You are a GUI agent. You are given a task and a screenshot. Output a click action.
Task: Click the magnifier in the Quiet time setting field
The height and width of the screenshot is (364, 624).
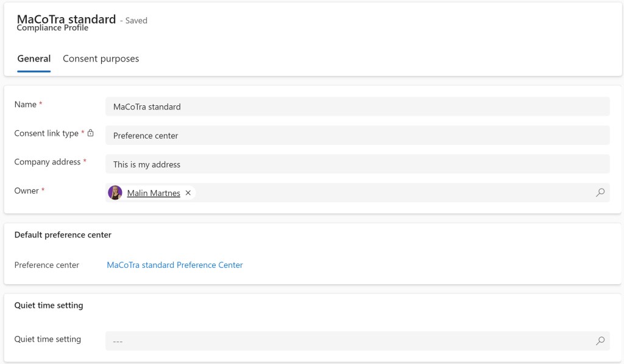pyautogui.click(x=600, y=341)
